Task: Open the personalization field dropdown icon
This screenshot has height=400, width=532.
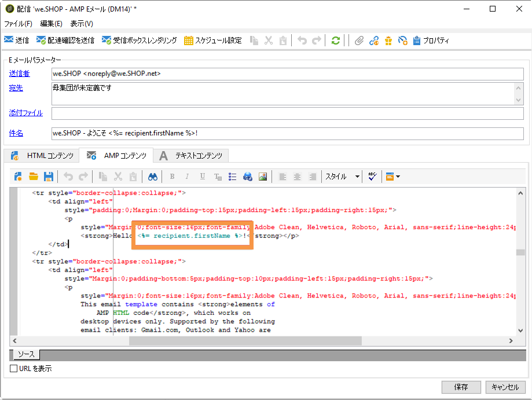Action: pyautogui.click(x=392, y=177)
